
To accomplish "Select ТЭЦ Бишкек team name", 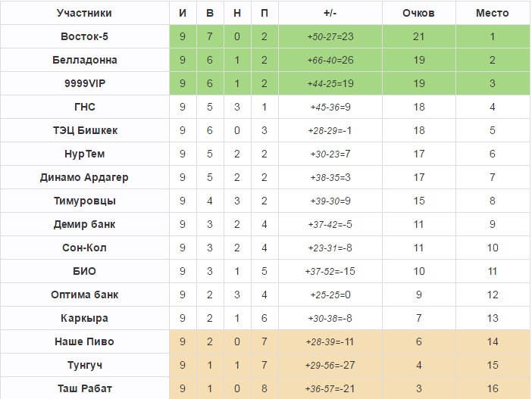I will pos(84,130).
